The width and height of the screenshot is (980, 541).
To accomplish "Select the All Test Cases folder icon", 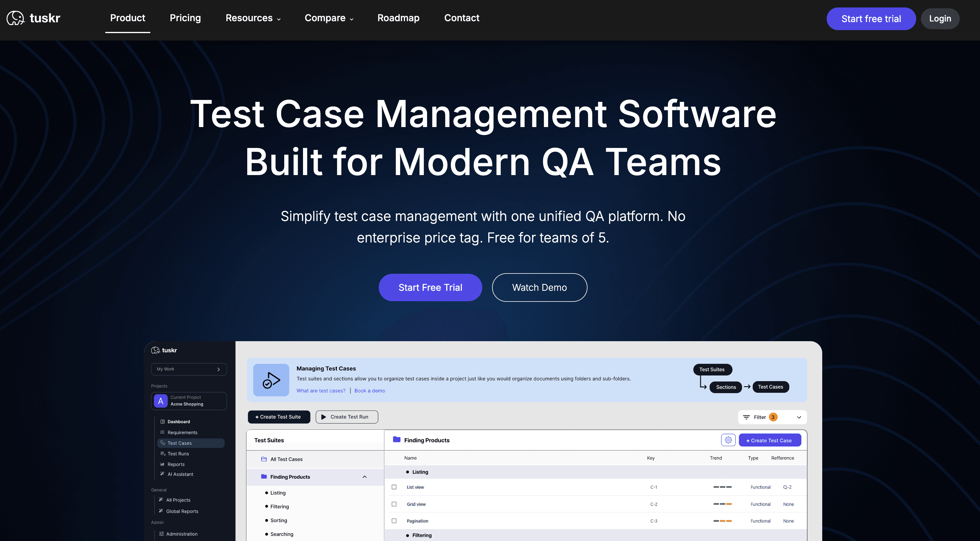I will 264,459.
